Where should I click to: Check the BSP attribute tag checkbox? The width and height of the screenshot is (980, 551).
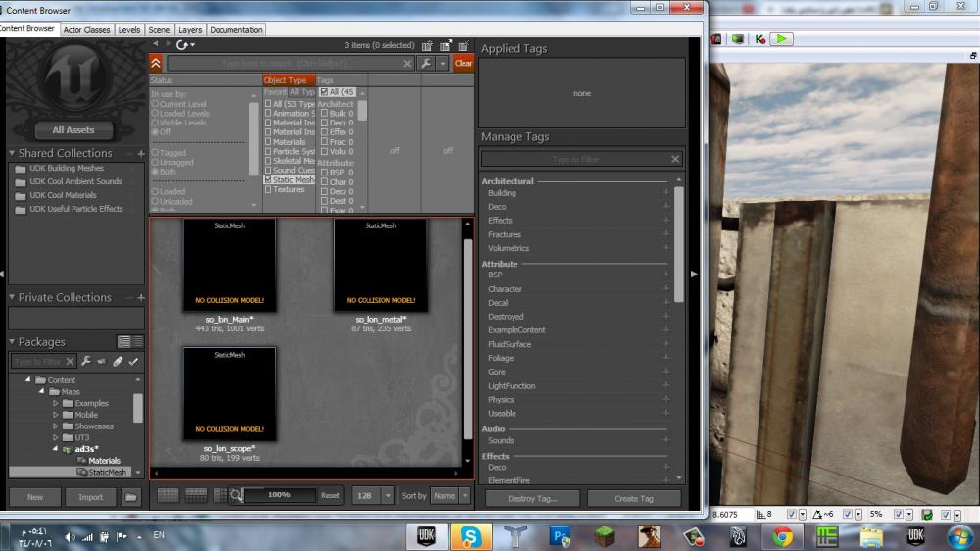324,172
